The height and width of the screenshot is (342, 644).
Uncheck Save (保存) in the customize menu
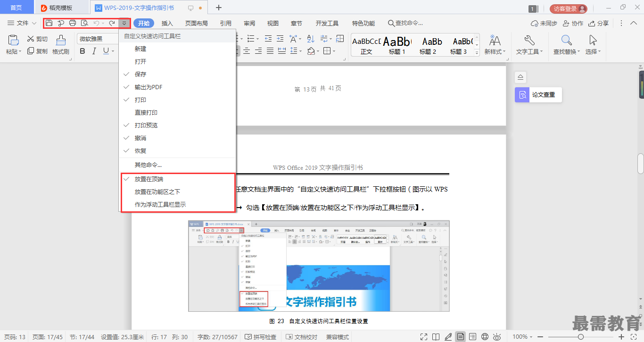click(177, 75)
